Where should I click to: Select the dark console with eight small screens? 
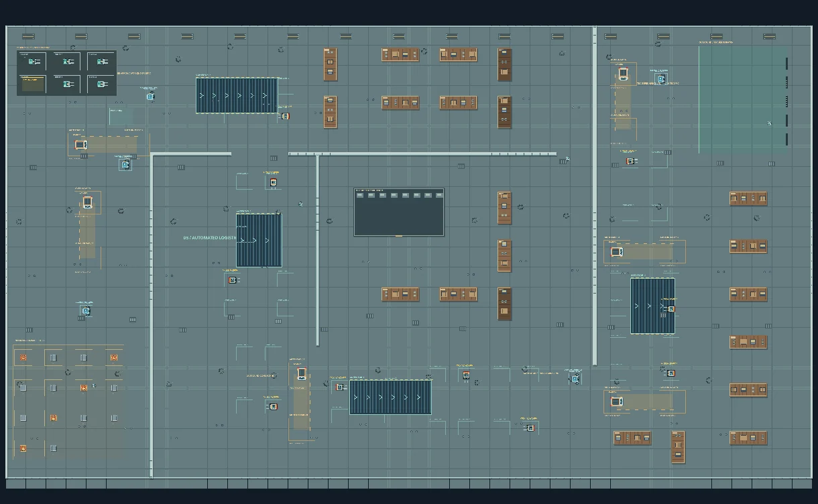click(x=399, y=212)
